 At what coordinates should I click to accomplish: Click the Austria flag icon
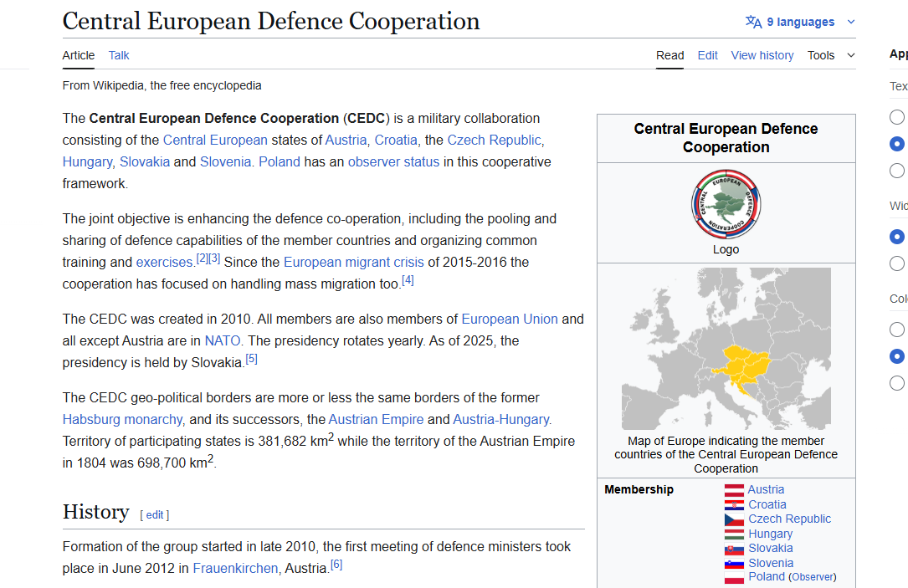pyautogui.click(x=734, y=490)
